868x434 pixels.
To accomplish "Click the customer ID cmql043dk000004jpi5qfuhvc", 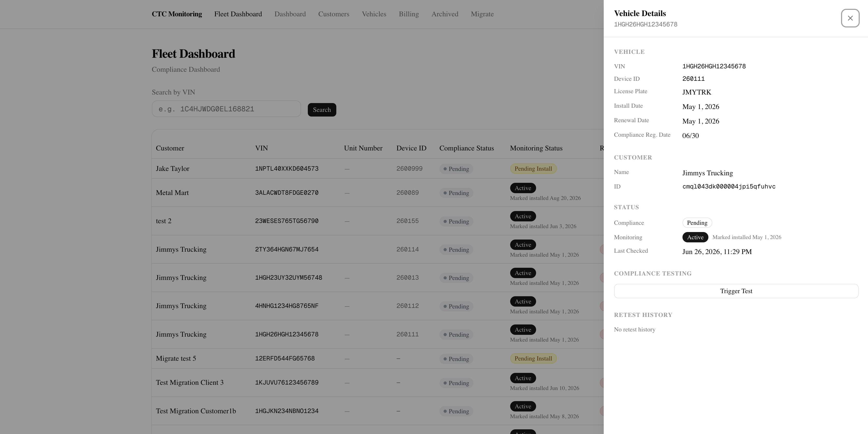I will coord(729,186).
